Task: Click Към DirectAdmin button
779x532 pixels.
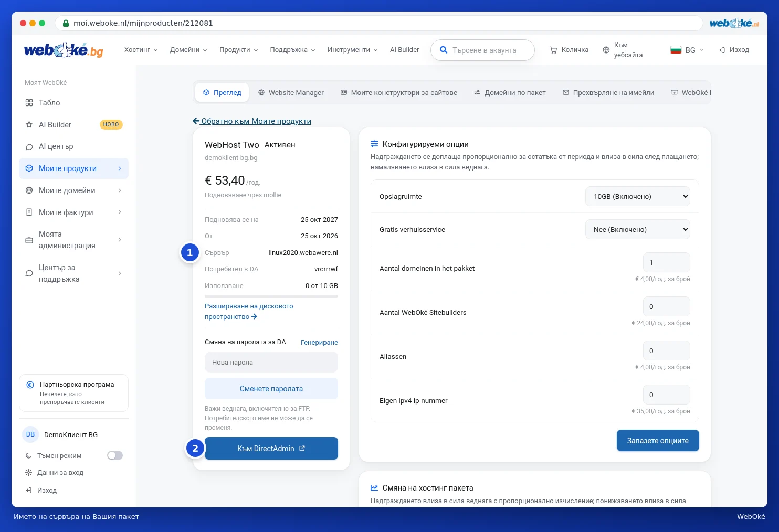Action: (271, 449)
